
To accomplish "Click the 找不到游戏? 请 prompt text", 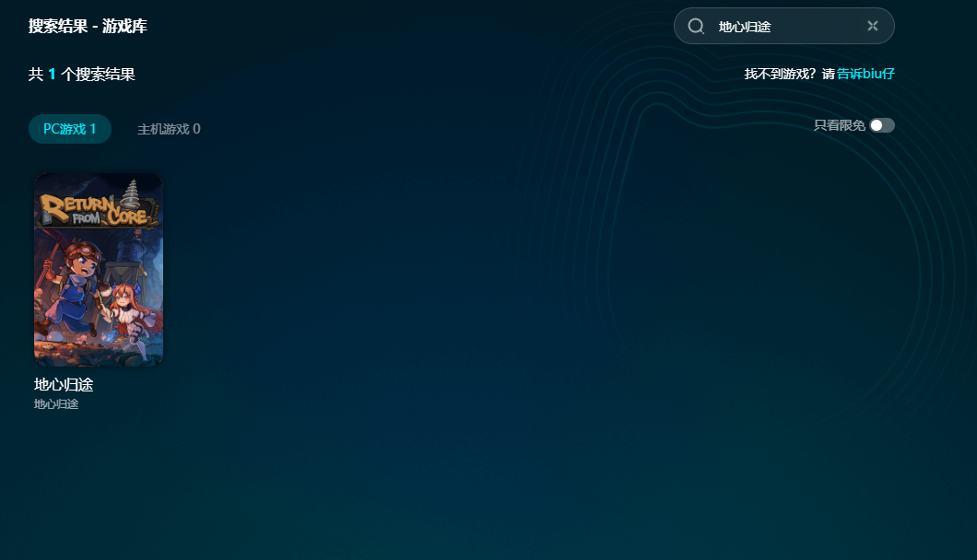I will tap(790, 74).
